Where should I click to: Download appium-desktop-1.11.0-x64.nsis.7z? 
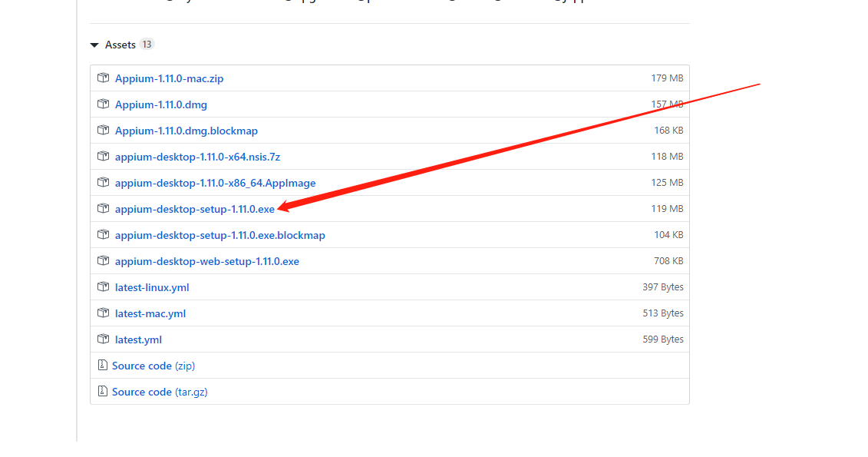pos(198,156)
